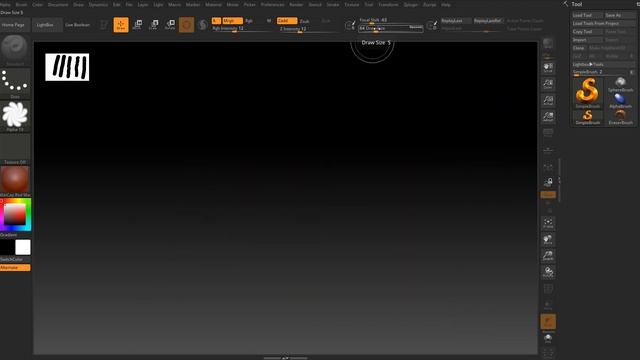The height and width of the screenshot is (360, 640).
Task: Click the BPR render icon on right shelf
Action: 548,44
